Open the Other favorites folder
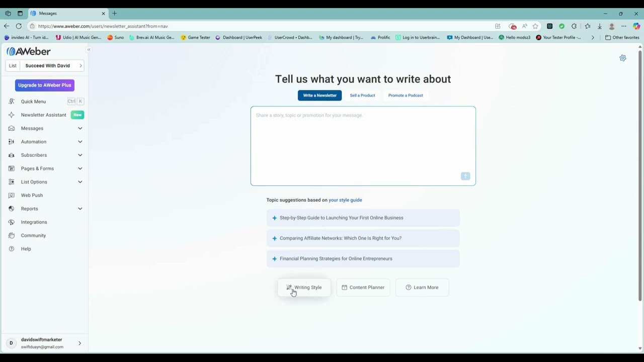 point(622,37)
